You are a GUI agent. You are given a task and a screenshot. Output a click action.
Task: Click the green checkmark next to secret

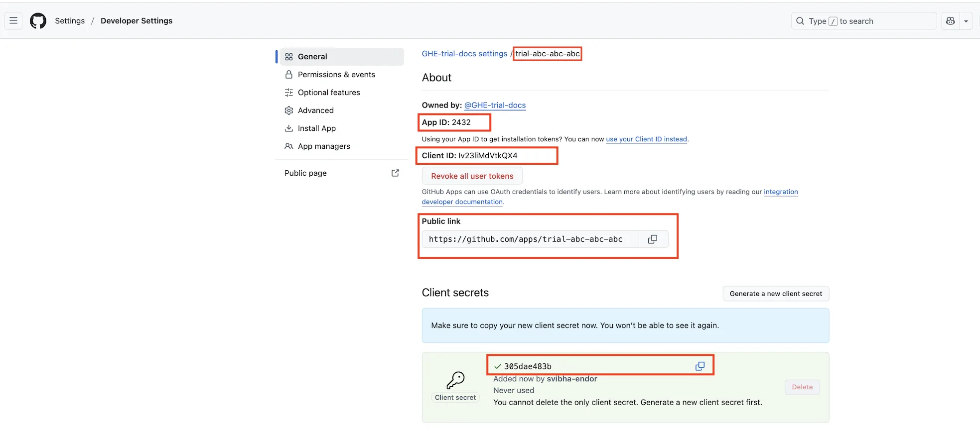coord(497,366)
